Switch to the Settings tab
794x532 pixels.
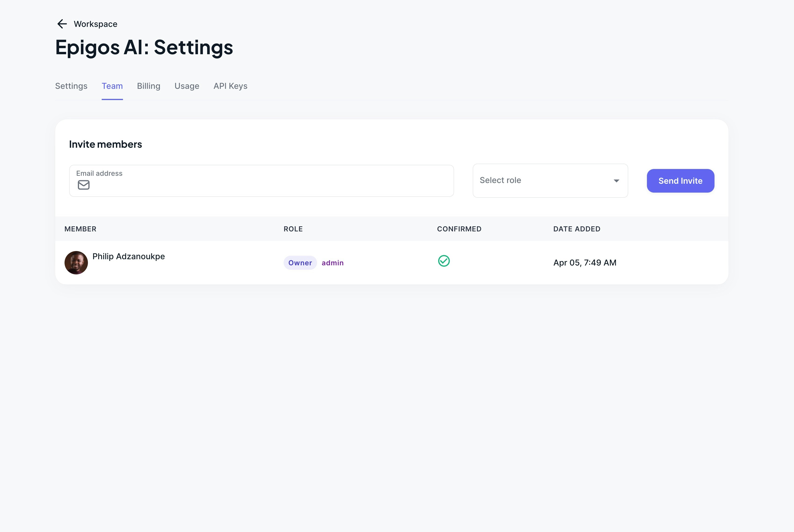[x=71, y=86]
